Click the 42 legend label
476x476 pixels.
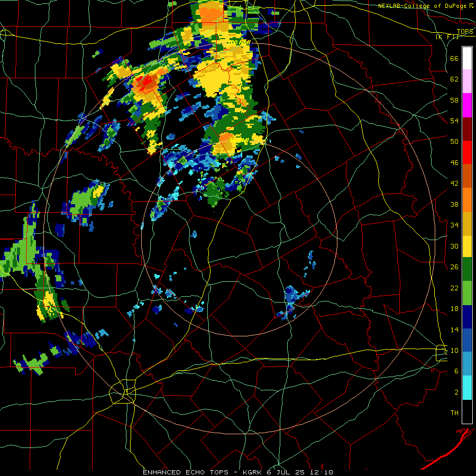[x=454, y=184]
